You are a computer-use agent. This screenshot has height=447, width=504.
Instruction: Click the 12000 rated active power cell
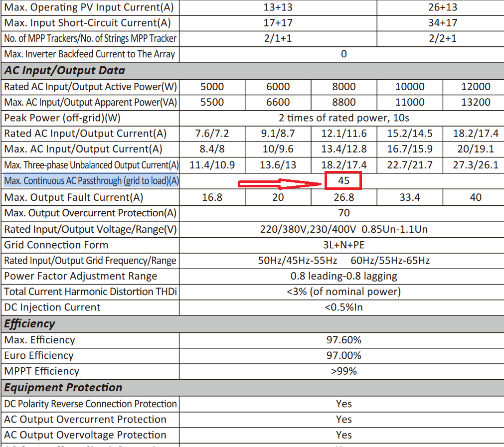click(x=476, y=87)
